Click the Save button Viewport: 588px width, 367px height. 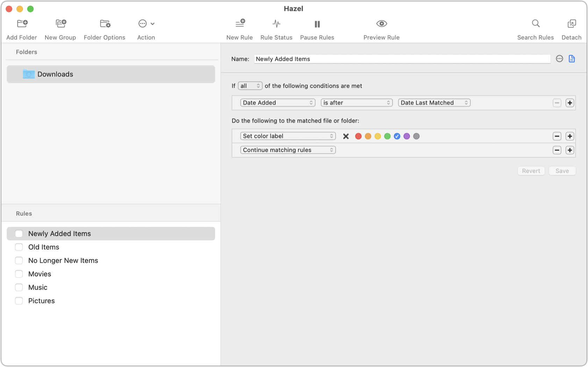pyautogui.click(x=562, y=171)
